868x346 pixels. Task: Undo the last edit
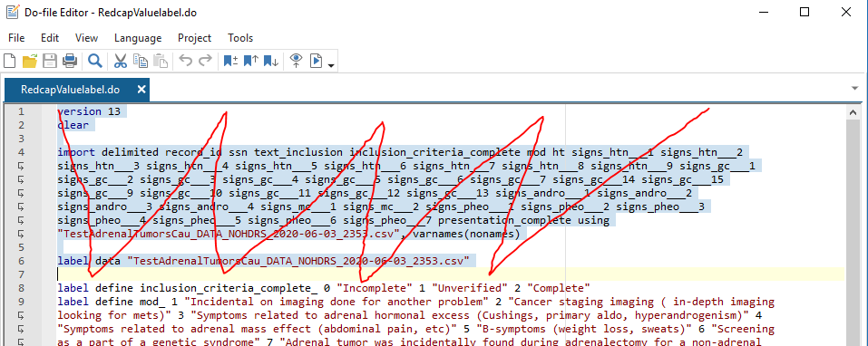coord(185,61)
